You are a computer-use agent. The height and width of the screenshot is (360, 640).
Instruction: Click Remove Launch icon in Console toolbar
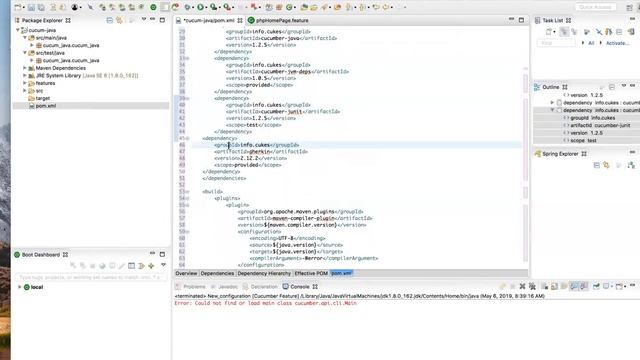tap(522, 287)
